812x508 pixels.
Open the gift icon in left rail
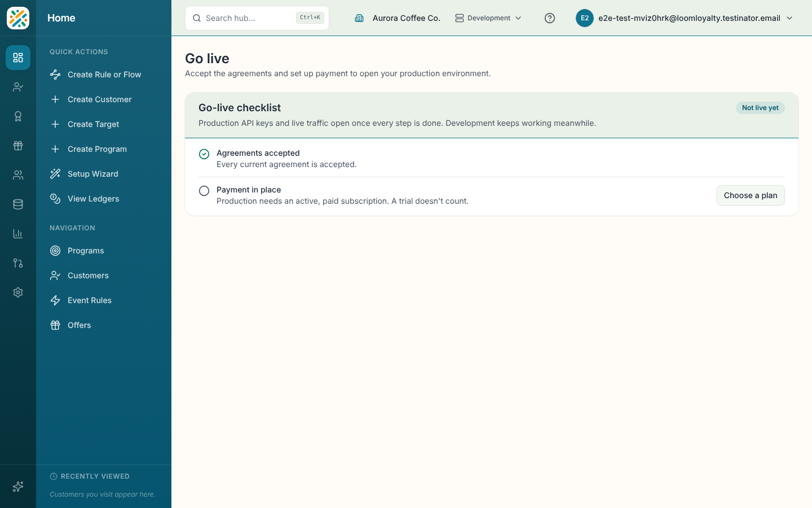click(x=18, y=146)
